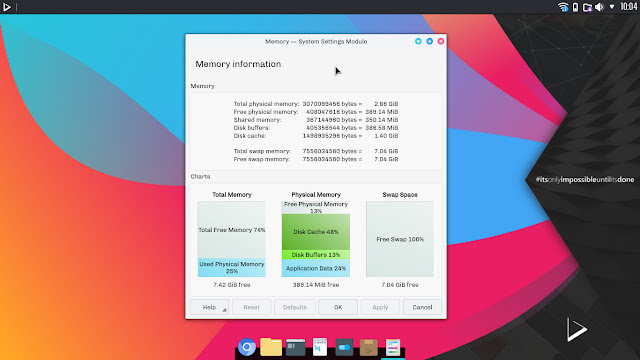The image size is (640, 360).
Task: Click the 'Disk cache:' label
Action: click(250, 136)
